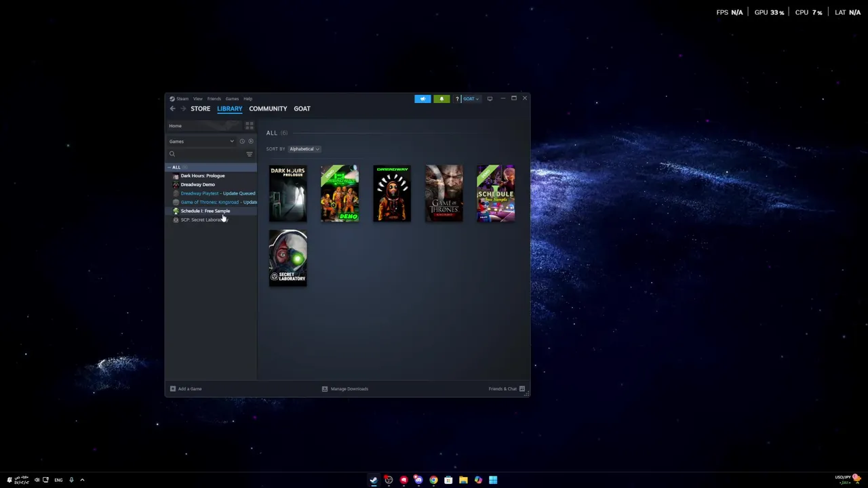868x488 pixels.
Task: Go forward with the right arrow button
Action: (x=182, y=108)
